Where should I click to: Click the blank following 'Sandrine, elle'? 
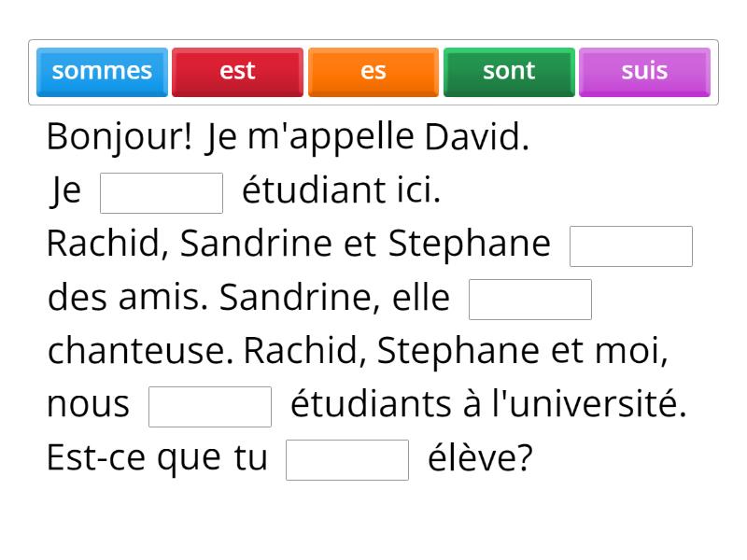click(x=530, y=299)
